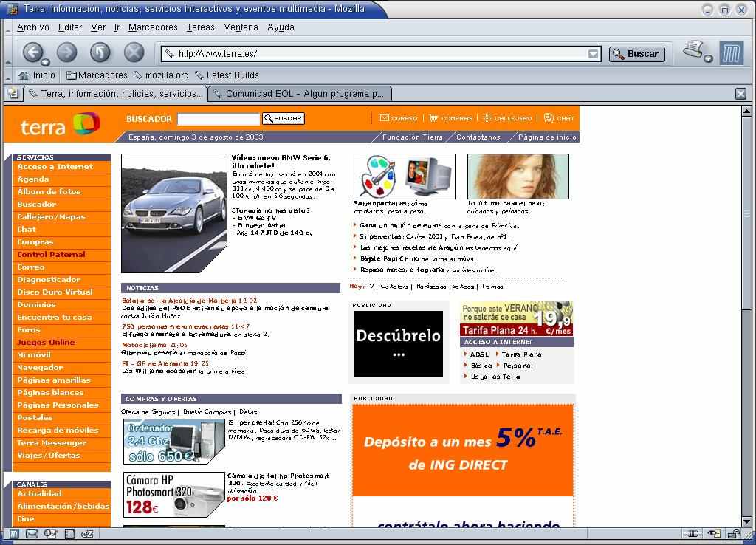Image resolution: width=756 pixels, height=545 pixels.
Task: Open the Navigator component icon in status bar
Action: [x=15, y=534]
